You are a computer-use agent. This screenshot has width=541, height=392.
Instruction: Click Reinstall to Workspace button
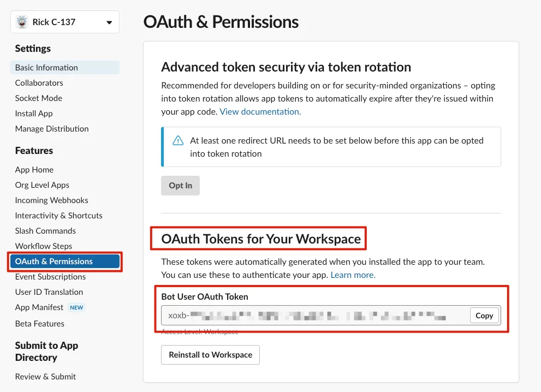click(x=210, y=355)
